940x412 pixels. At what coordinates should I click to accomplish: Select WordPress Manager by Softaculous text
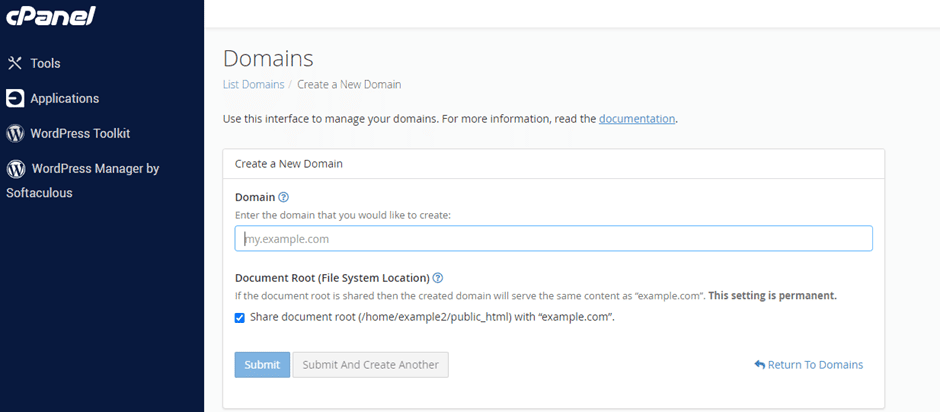(83, 181)
